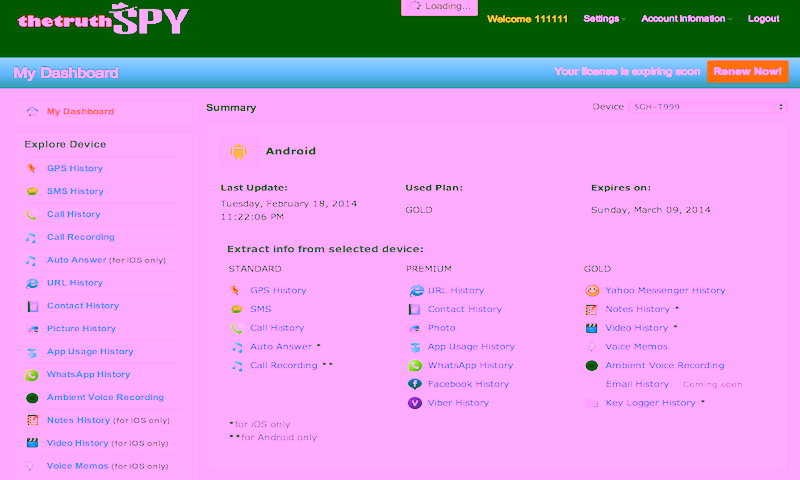Open Voice Memos link under GOLD
The image size is (800, 480).
pyautogui.click(x=636, y=347)
